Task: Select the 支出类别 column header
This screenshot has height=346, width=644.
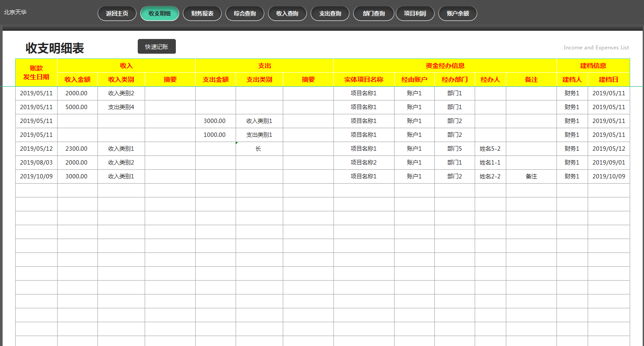Action: (x=259, y=80)
